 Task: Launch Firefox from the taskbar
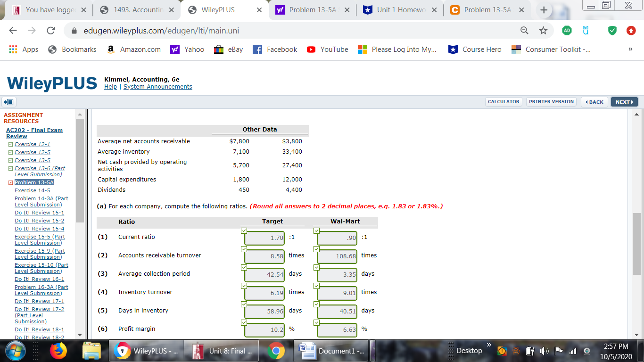click(59, 351)
